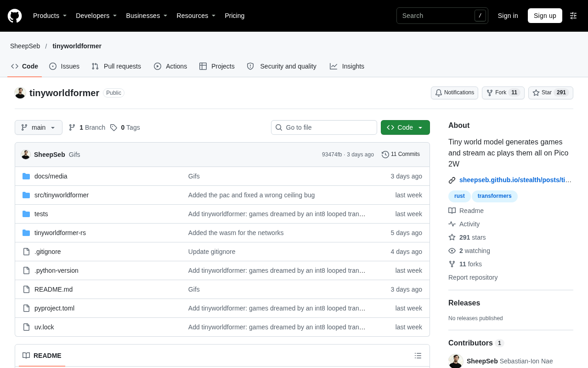Open the Pricing link
588x368 pixels.
235,16
